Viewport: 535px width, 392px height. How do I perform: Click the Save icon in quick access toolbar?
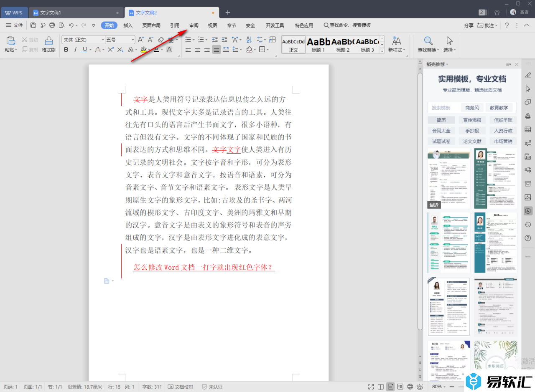point(33,25)
